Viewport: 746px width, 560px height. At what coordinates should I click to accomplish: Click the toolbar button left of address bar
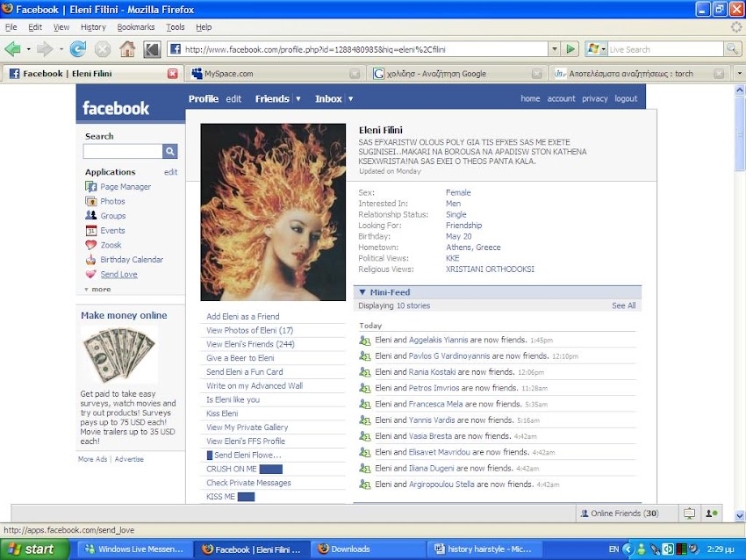tap(152, 49)
